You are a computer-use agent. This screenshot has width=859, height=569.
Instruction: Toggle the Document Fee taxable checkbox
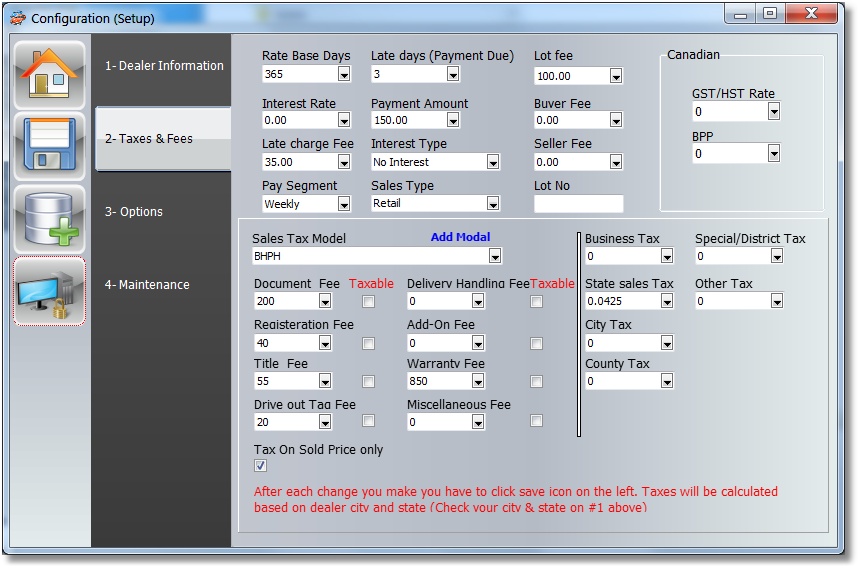369,301
